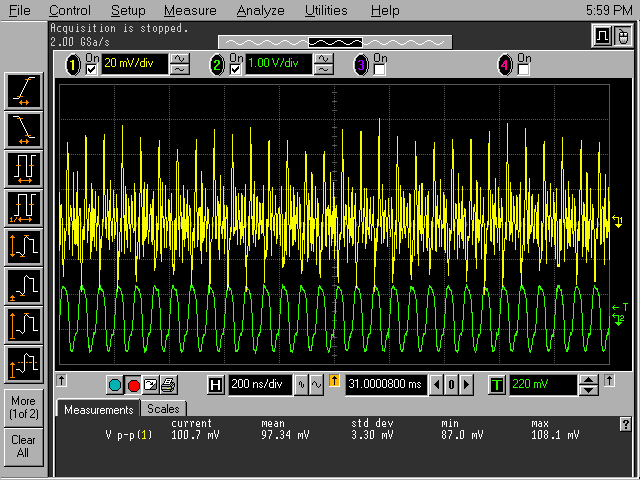The image size is (640, 480).
Task: Click the print screen printer icon
Action: [168, 385]
